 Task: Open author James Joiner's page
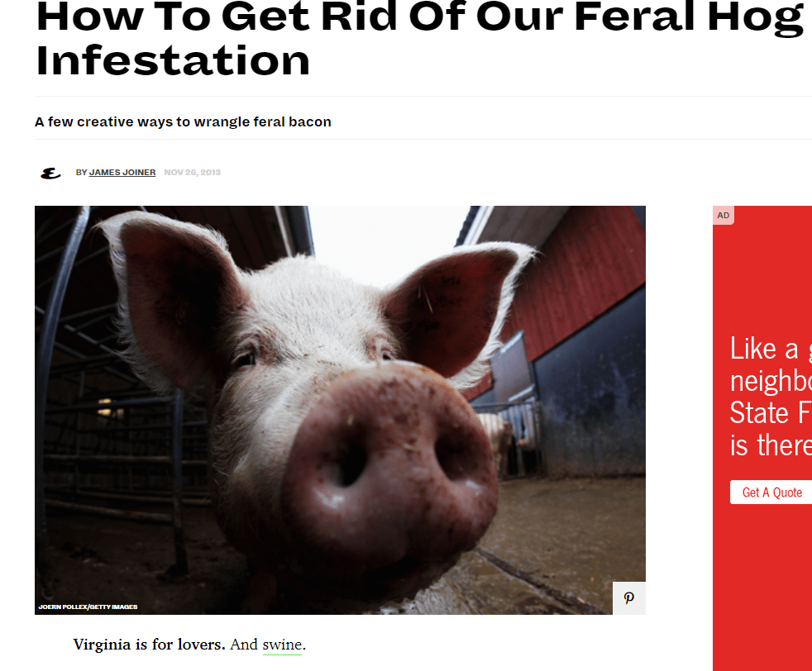point(122,172)
